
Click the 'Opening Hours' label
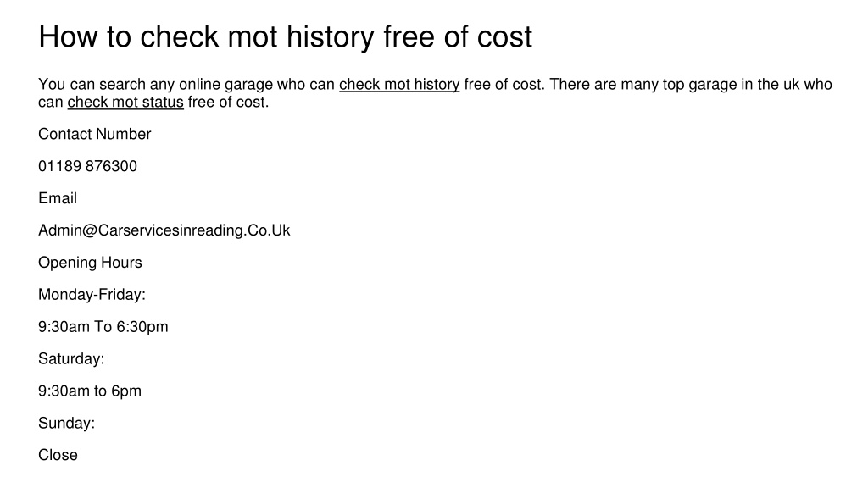pyautogui.click(x=90, y=263)
